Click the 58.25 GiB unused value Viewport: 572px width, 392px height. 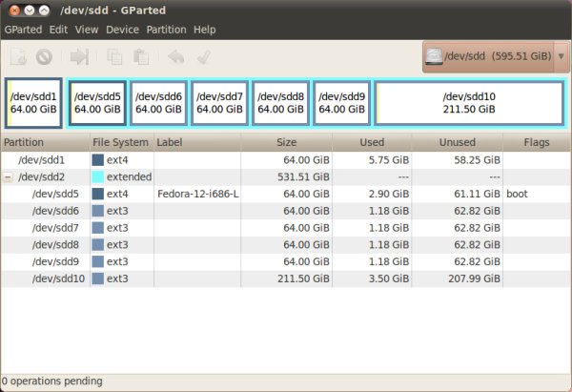(x=477, y=160)
